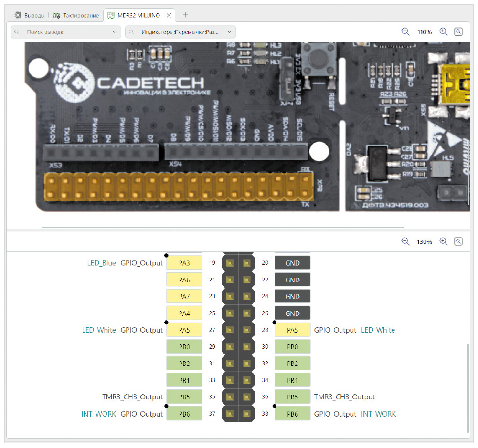
Task: Add a new tab with plus icon
Action: pyautogui.click(x=186, y=15)
